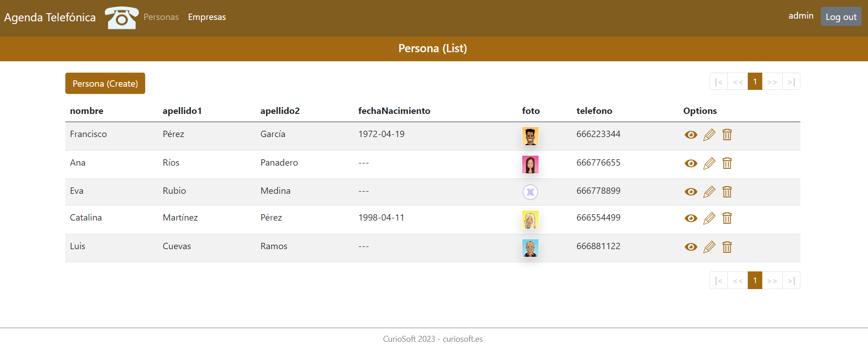868x354 pixels.
Task: Click the Log out button
Action: (841, 17)
